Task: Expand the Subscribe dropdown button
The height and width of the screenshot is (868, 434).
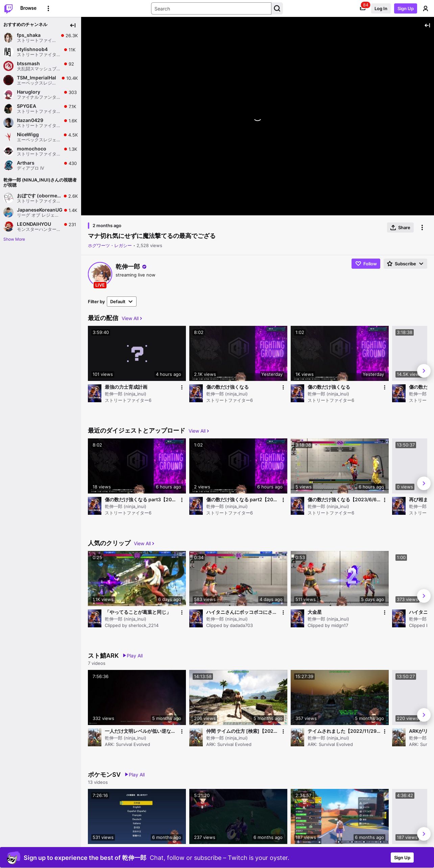Action: [x=405, y=264]
